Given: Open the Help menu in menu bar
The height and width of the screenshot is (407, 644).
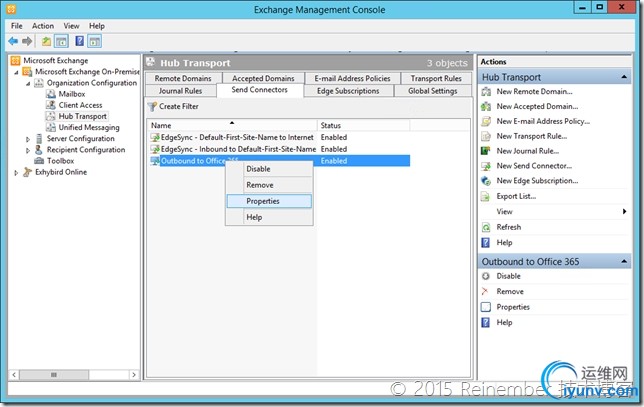Looking at the screenshot, I should coord(97,26).
